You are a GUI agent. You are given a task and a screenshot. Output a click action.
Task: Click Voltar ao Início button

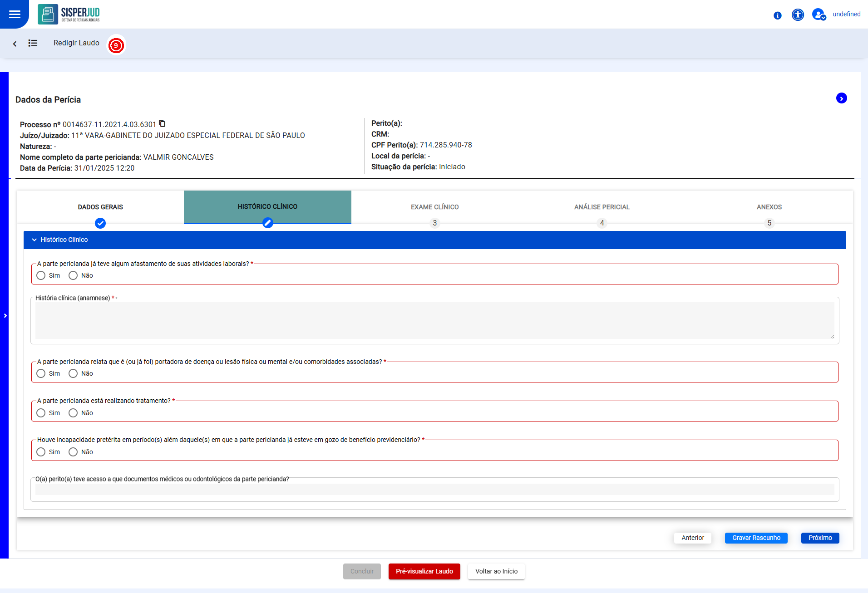[x=496, y=571]
